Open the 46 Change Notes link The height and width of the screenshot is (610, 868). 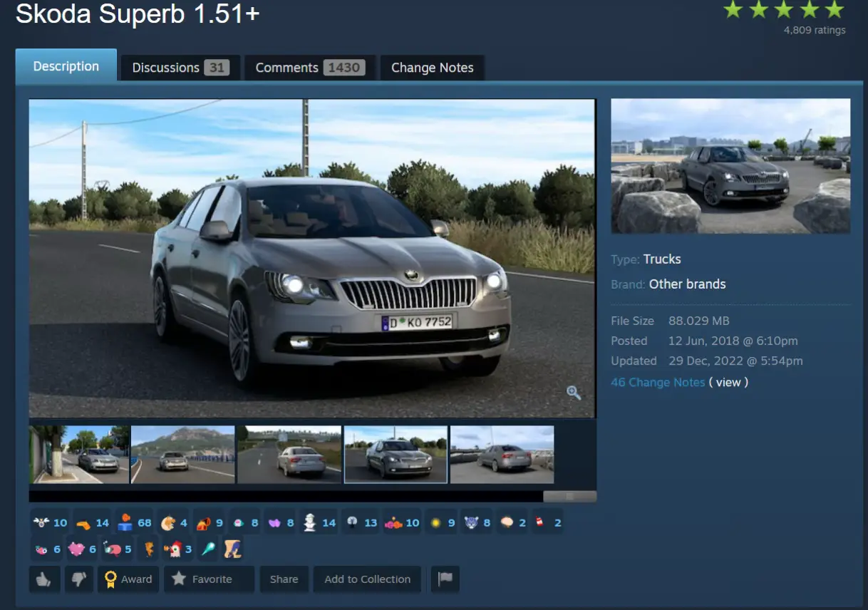658,382
